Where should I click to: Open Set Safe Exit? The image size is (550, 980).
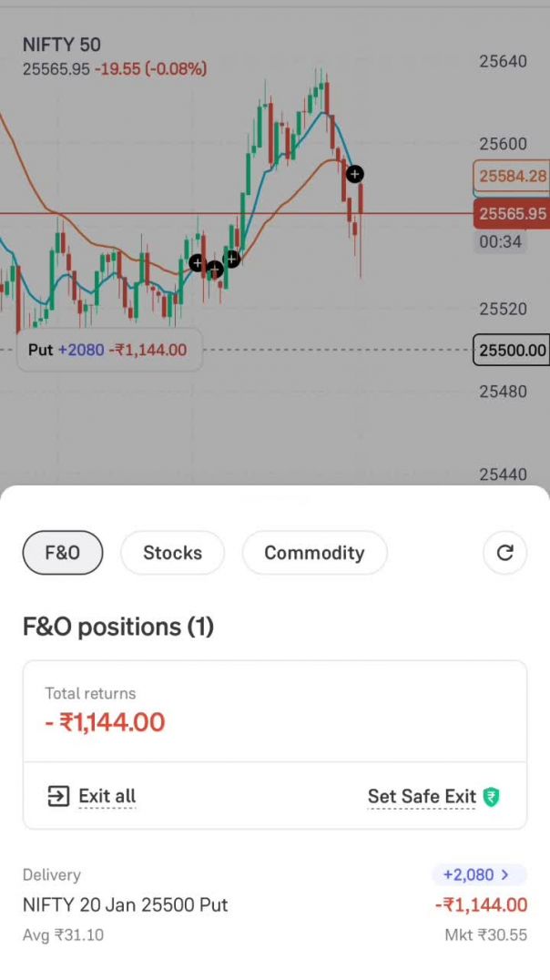point(422,797)
